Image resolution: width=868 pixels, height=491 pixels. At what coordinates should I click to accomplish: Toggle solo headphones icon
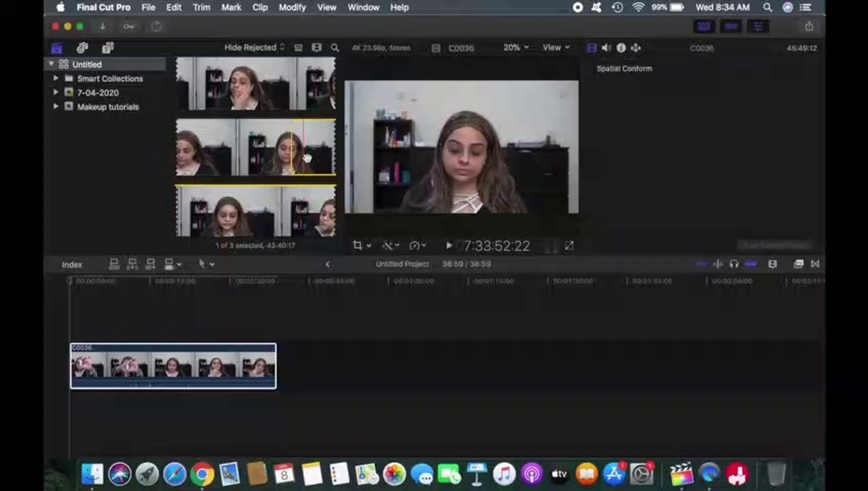point(734,264)
